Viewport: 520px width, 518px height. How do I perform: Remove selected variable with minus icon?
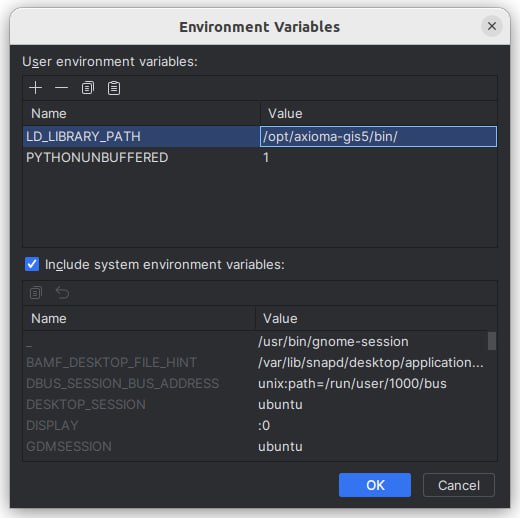(x=61, y=88)
